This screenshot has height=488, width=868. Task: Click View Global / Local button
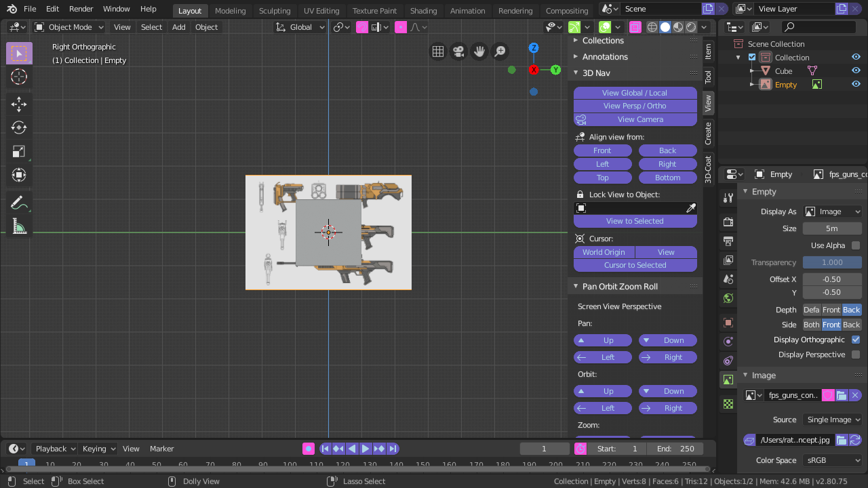click(x=635, y=93)
